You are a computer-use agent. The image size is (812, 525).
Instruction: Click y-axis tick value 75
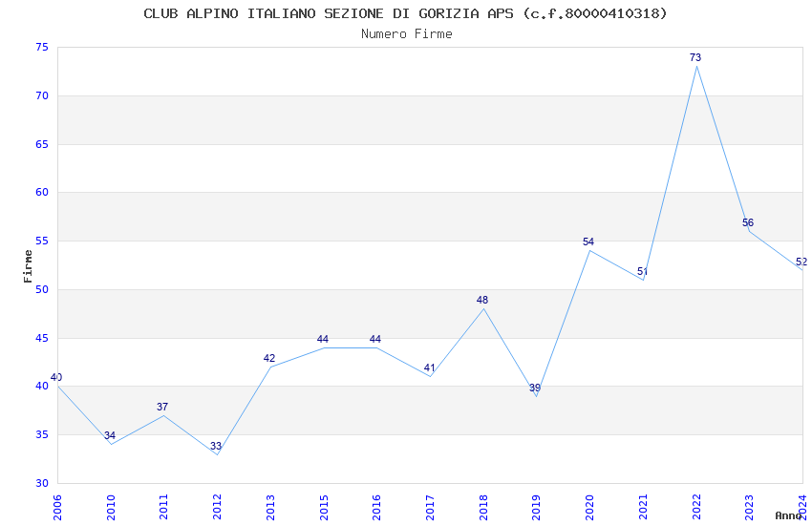click(x=42, y=47)
